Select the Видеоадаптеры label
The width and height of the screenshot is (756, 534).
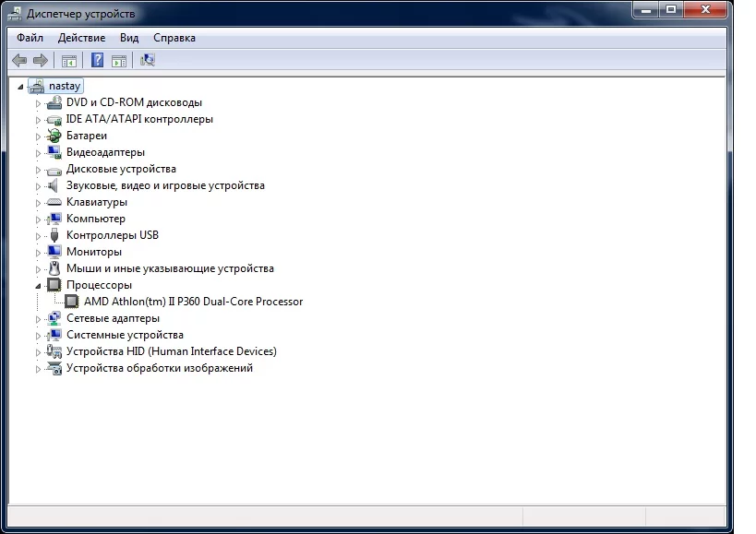[x=105, y=152]
